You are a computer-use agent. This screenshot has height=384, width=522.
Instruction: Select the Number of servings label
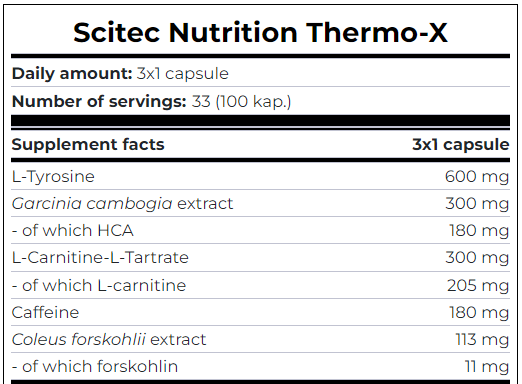click(99, 101)
